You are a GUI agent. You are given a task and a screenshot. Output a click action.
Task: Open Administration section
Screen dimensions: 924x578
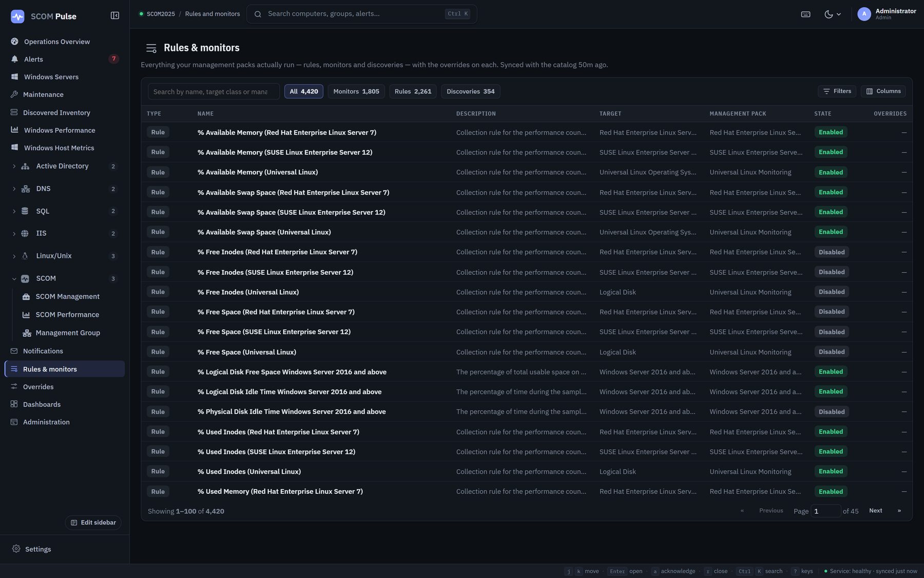coord(65,422)
